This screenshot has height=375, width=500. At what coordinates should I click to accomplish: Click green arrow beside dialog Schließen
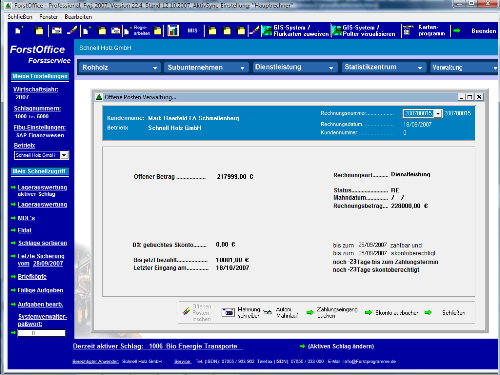428,312
